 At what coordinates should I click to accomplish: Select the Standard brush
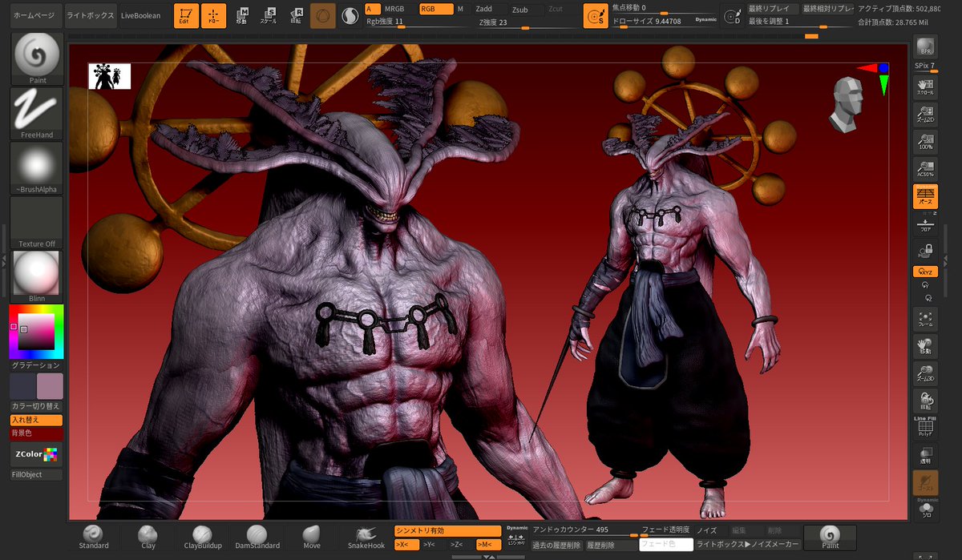[94, 538]
